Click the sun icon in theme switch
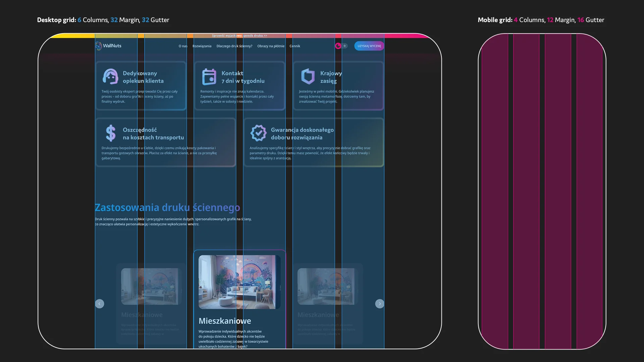Image resolution: width=644 pixels, height=362 pixels. click(x=344, y=46)
